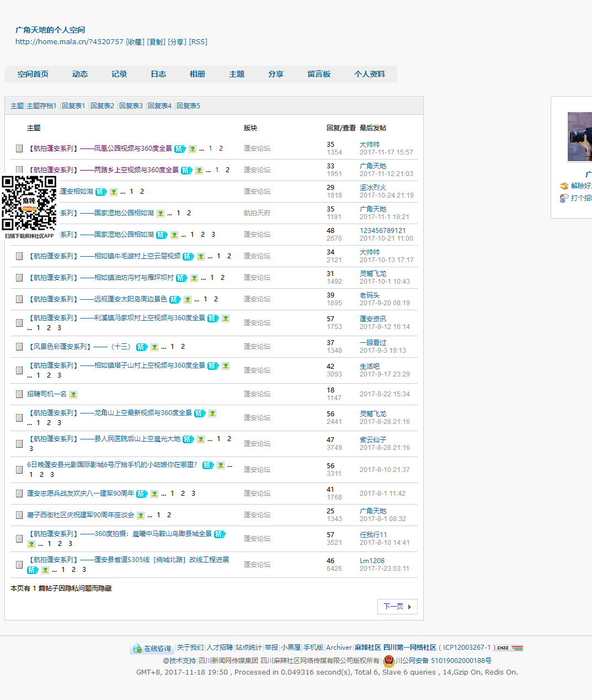
Task: Switch to the 相册 tab
Action: [198, 74]
